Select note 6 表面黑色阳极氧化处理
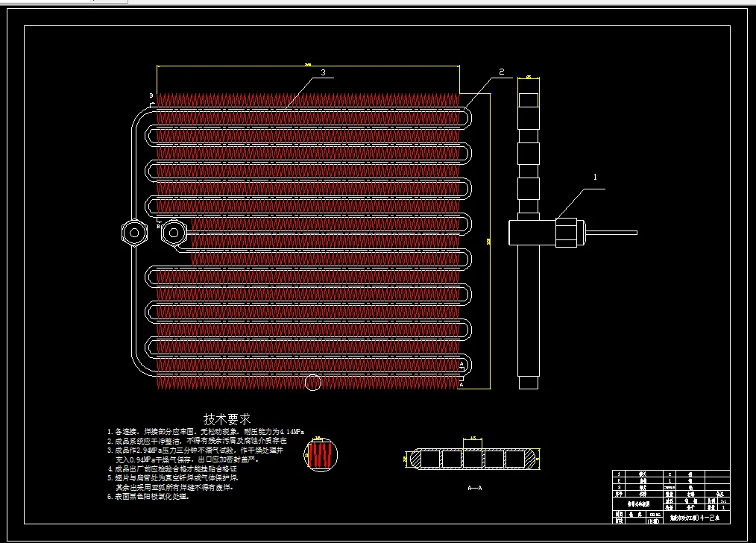756x543 pixels. [148, 497]
